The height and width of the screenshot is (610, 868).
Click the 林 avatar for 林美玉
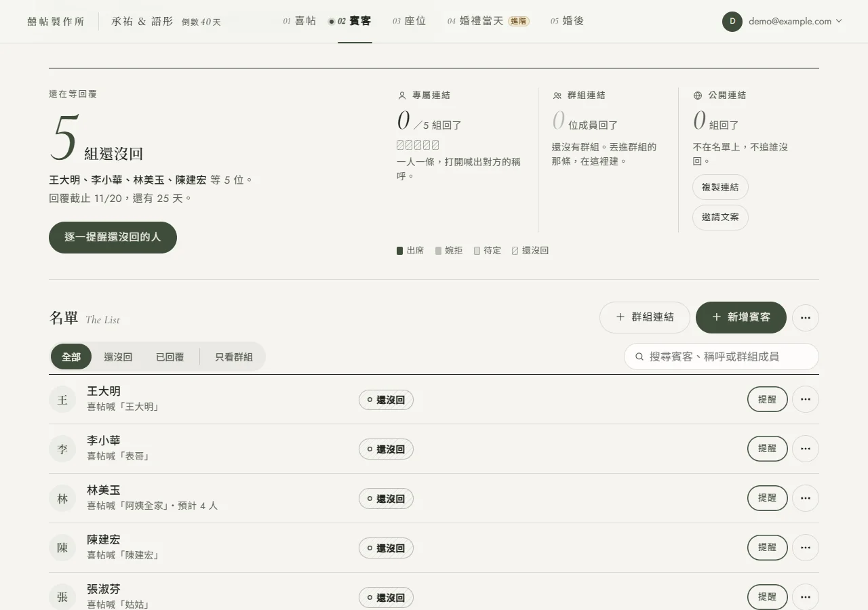click(x=62, y=498)
